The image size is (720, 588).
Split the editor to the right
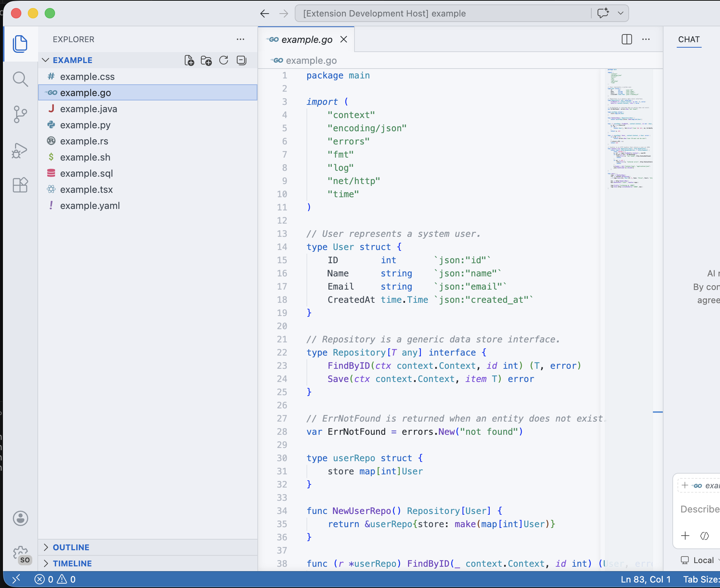[x=627, y=39]
